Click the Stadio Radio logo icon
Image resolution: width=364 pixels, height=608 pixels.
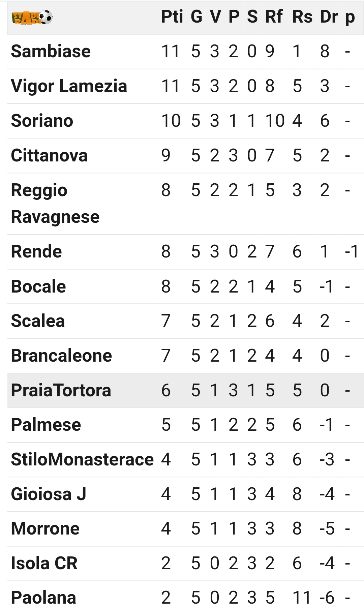(32, 18)
